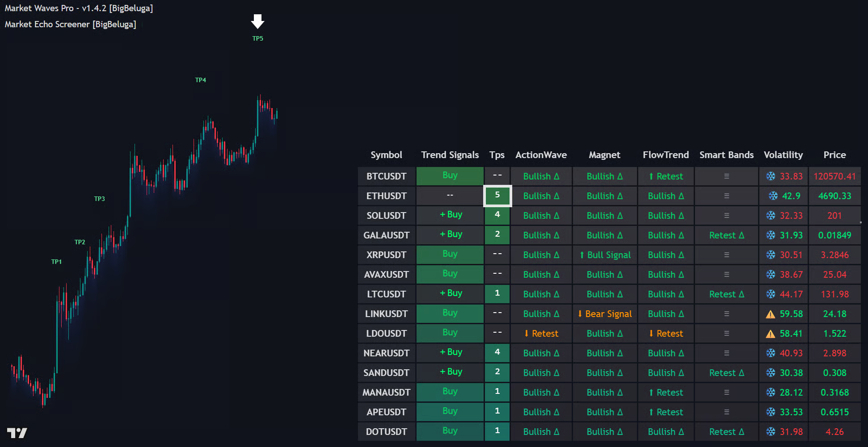Click the Trend Signals column header
The image size is (868, 447).
tap(450, 155)
